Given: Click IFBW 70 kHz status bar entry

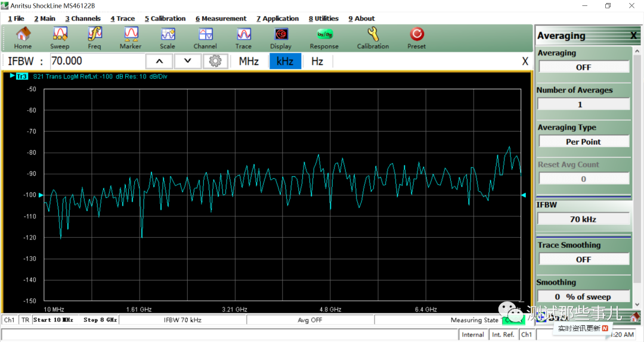Looking at the screenshot, I should 182,320.
